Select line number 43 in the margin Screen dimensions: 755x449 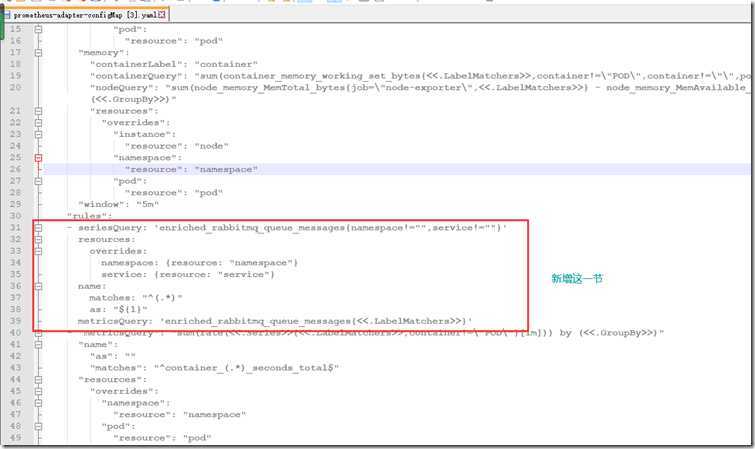pos(15,368)
